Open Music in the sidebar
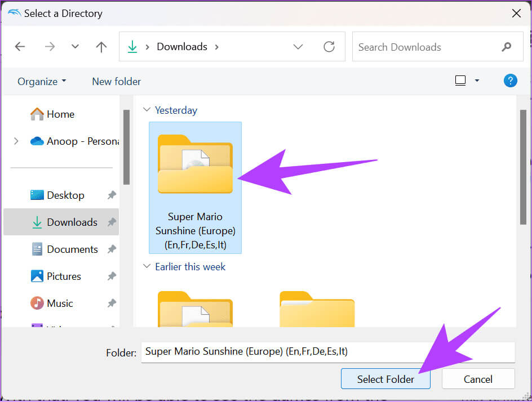Screen dimensions: 532x402 tap(52, 303)
